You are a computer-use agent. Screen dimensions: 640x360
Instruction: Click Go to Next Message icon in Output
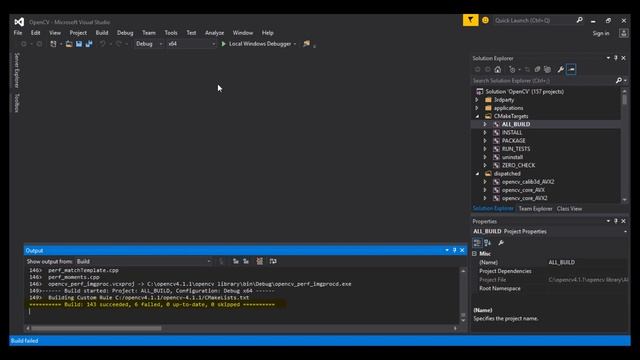pyautogui.click(x=246, y=261)
